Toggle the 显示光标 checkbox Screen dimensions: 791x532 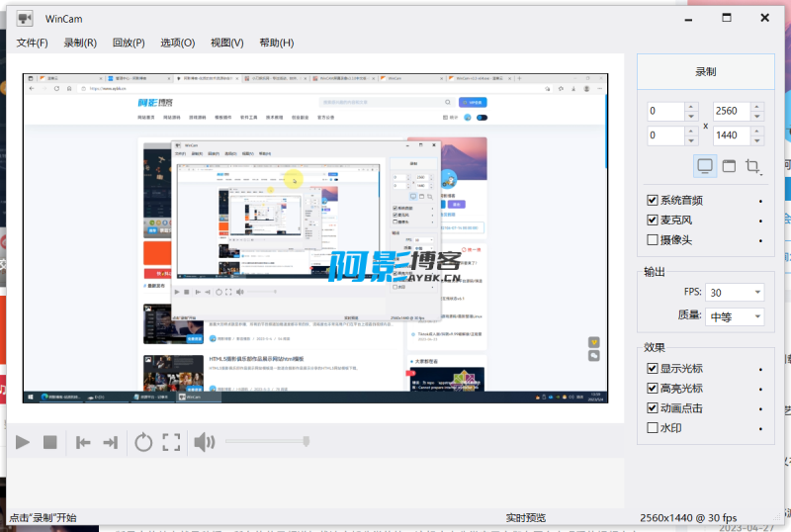pyautogui.click(x=653, y=369)
